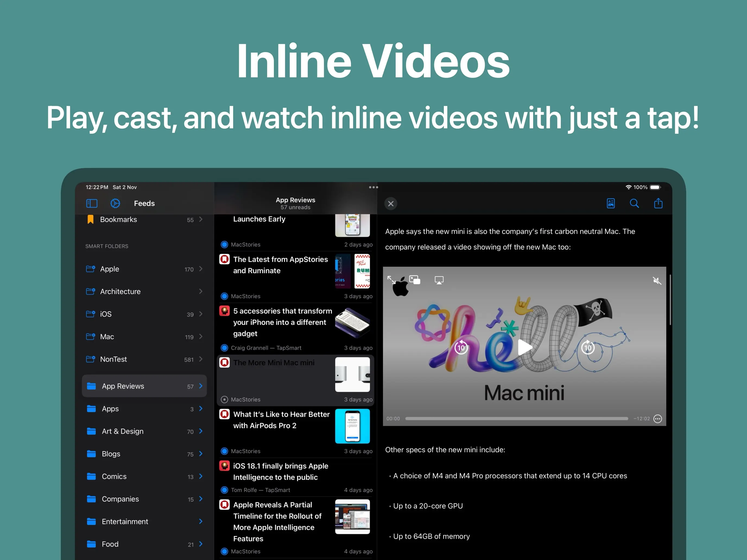Expand the Comics folder chevron
Viewport: 747px width, 560px height.
(x=201, y=476)
